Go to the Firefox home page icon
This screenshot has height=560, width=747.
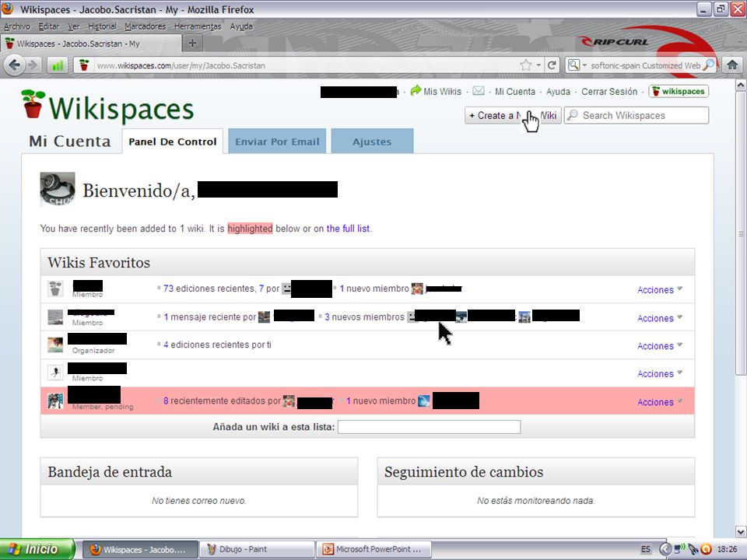[x=733, y=65]
